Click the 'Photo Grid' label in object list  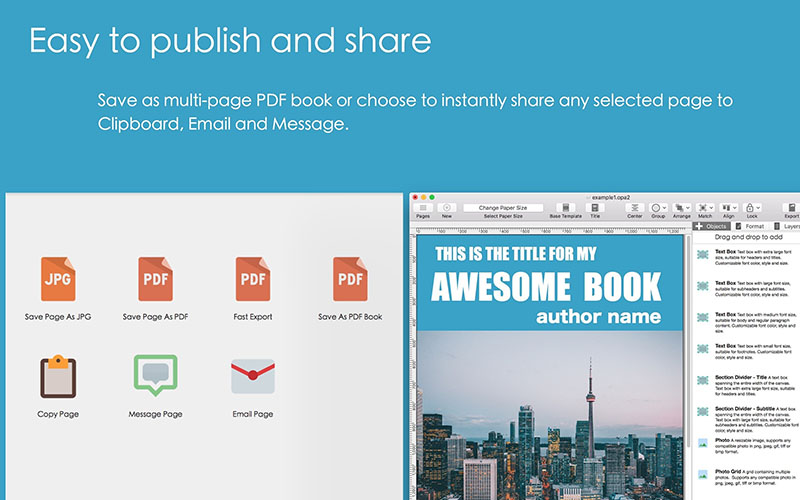pos(728,471)
